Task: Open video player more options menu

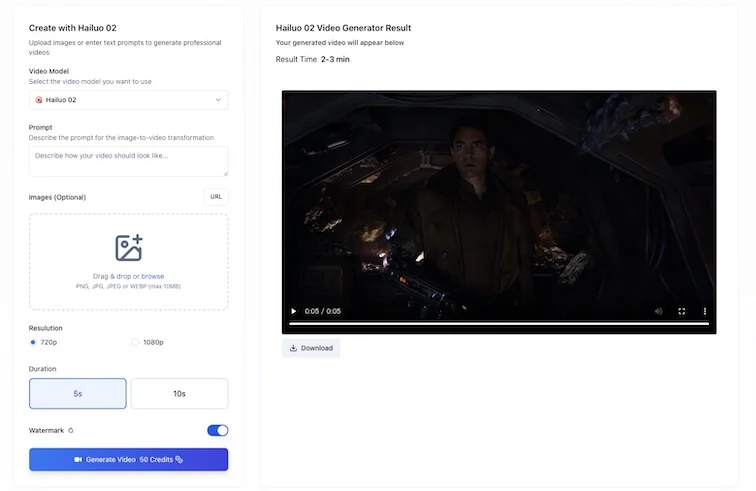Action: (705, 311)
